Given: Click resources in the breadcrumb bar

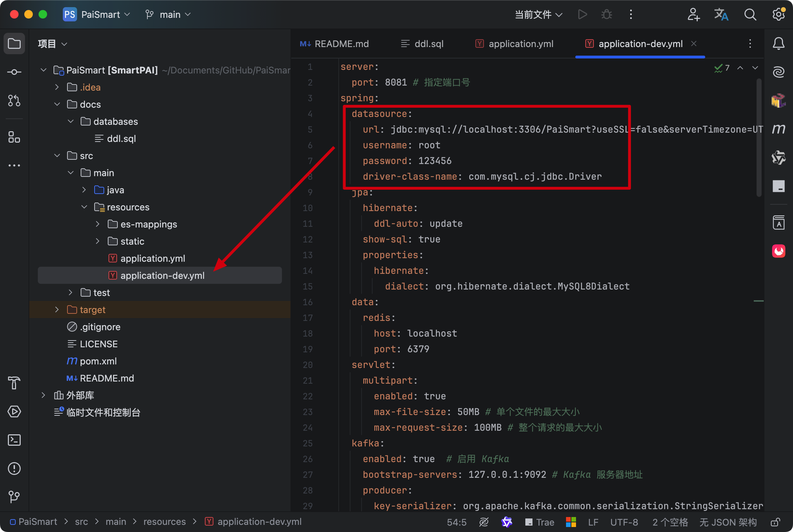Looking at the screenshot, I should click(164, 522).
